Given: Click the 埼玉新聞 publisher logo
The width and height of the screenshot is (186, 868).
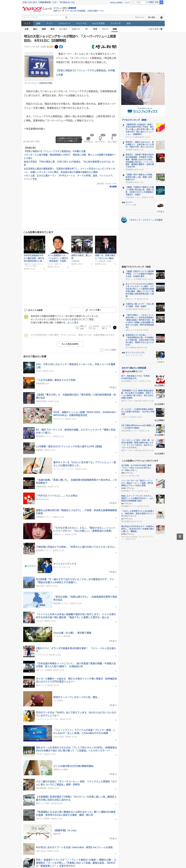Looking at the screenshot, I should (104, 47).
